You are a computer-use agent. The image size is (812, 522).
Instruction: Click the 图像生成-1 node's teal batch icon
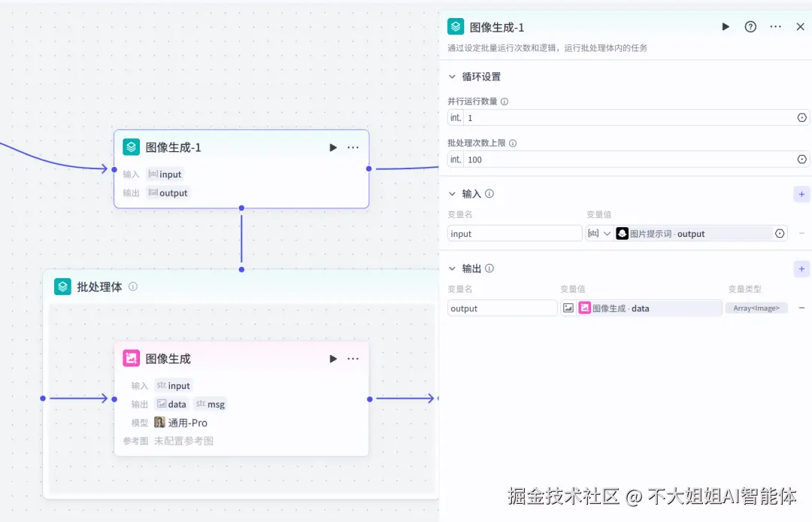pos(131,147)
